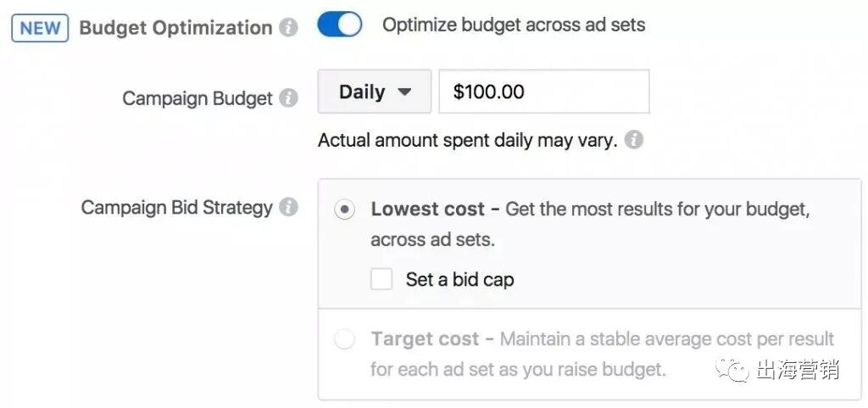Click the NEW badge

coord(40,28)
